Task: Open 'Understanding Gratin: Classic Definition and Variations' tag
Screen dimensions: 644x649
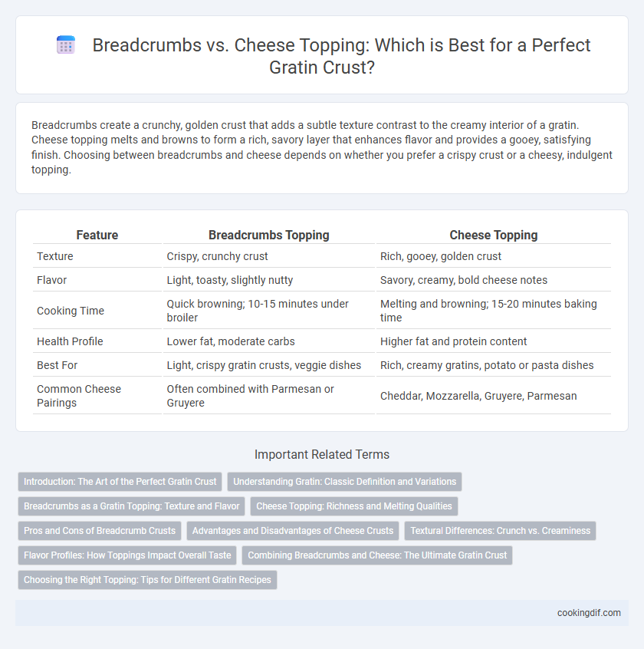Action: (344, 482)
